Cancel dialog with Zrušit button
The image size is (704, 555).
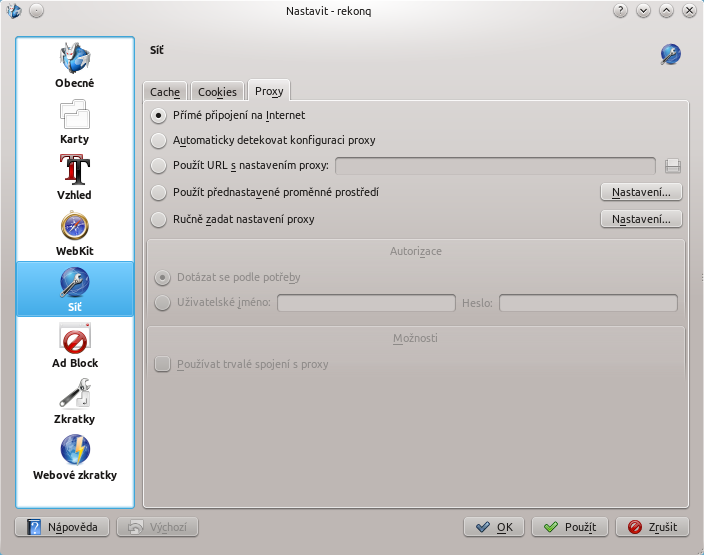coord(652,527)
